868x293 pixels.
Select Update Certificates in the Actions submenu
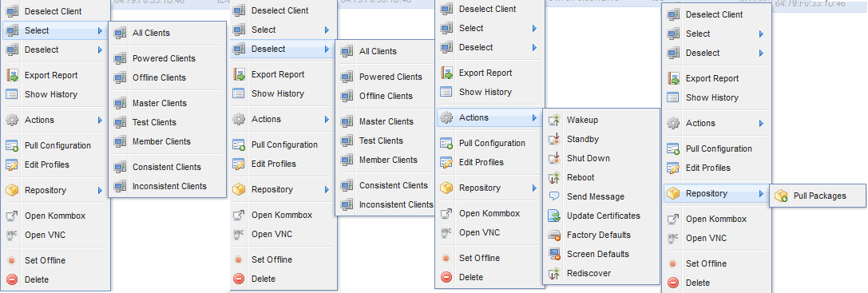click(x=604, y=216)
